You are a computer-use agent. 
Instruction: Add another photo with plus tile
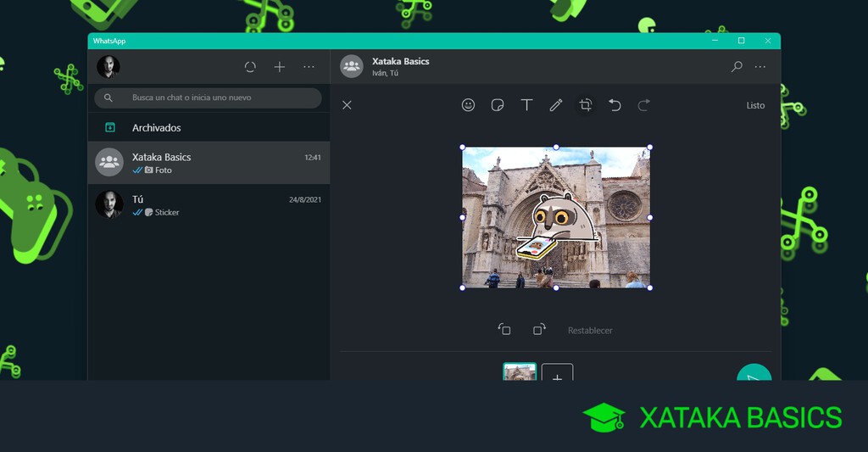tap(557, 372)
